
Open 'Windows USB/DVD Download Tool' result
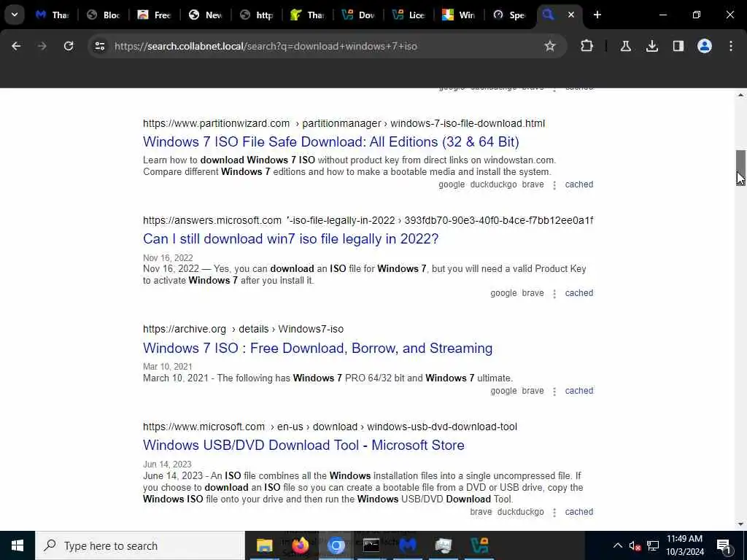pos(303,445)
